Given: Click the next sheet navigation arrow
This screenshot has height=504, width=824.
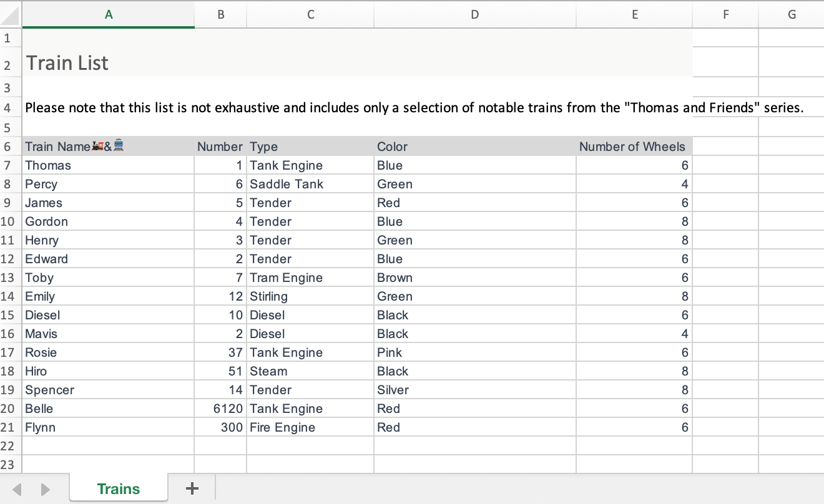Looking at the screenshot, I should (45, 489).
